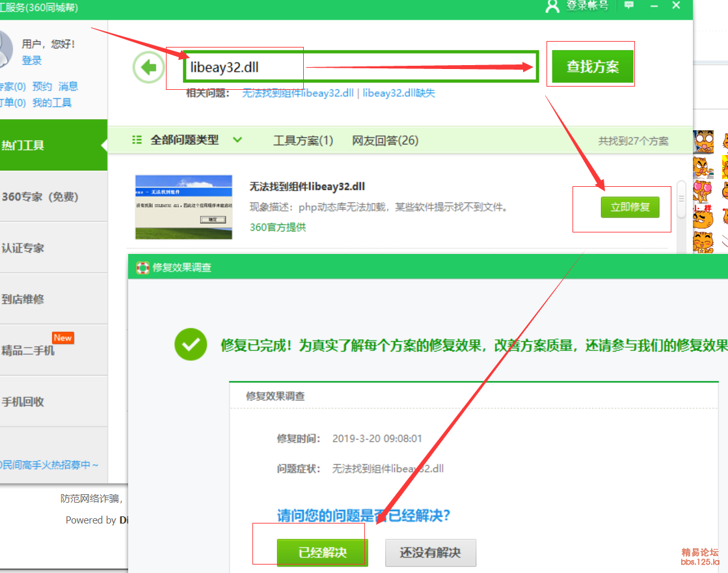Image resolution: width=728 pixels, height=573 pixels.
Task: Expand the 全部问题类型 dropdown chevron
Action: click(x=237, y=140)
